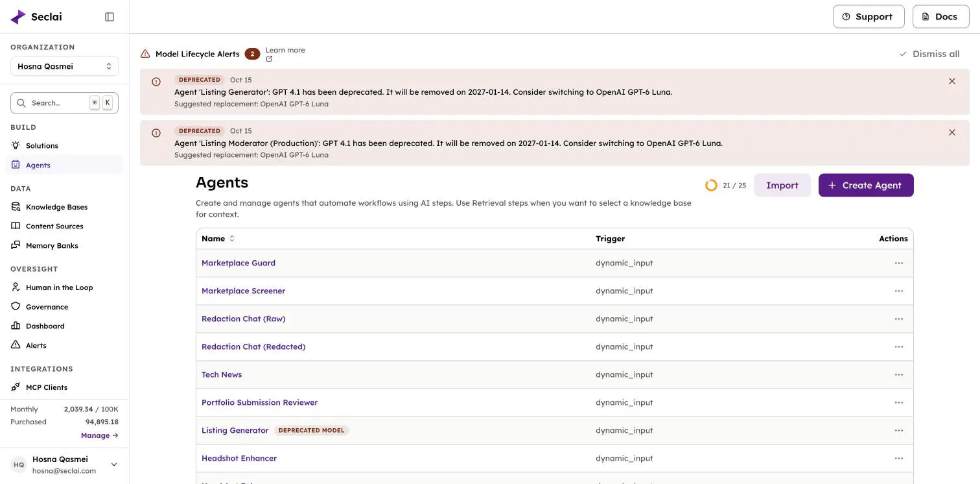Open the Hosna Qasmei organization dropdown
The image size is (980, 484).
click(x=64, y=66)
